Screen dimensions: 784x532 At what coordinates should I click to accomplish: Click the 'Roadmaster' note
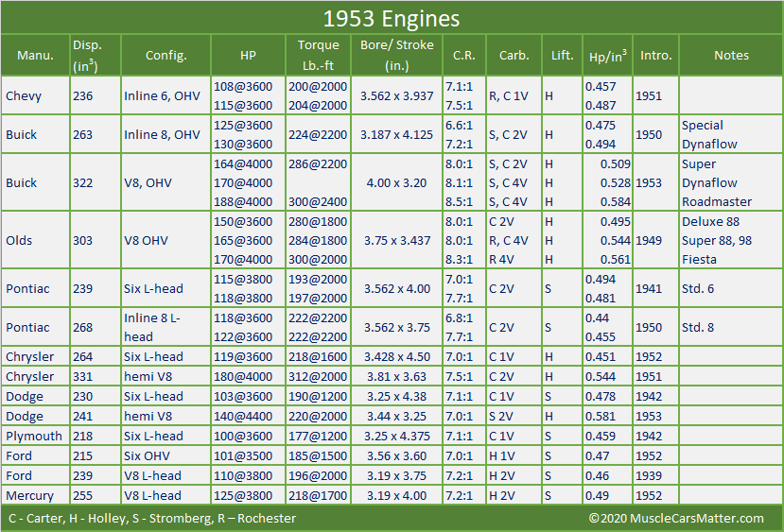[717, 202]
